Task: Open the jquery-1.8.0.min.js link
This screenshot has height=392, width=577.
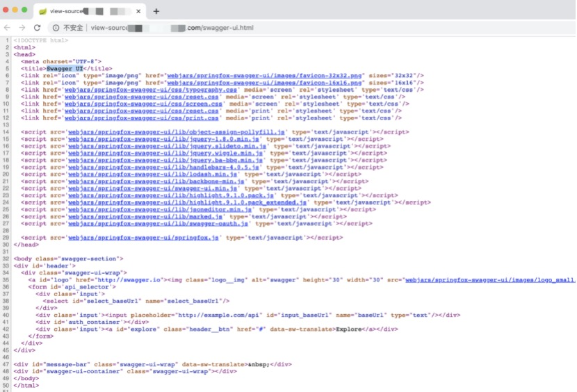Action: [163, 139]
